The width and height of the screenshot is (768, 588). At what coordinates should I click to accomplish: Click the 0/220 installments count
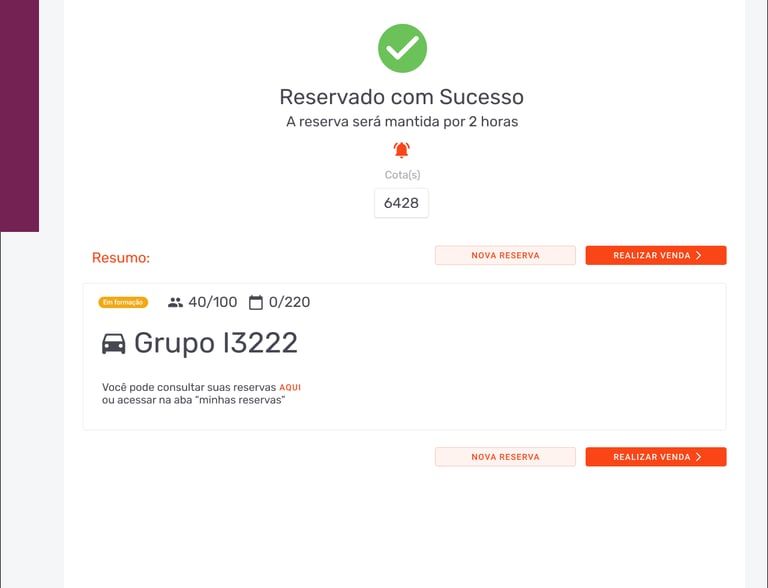pos(289,302)
